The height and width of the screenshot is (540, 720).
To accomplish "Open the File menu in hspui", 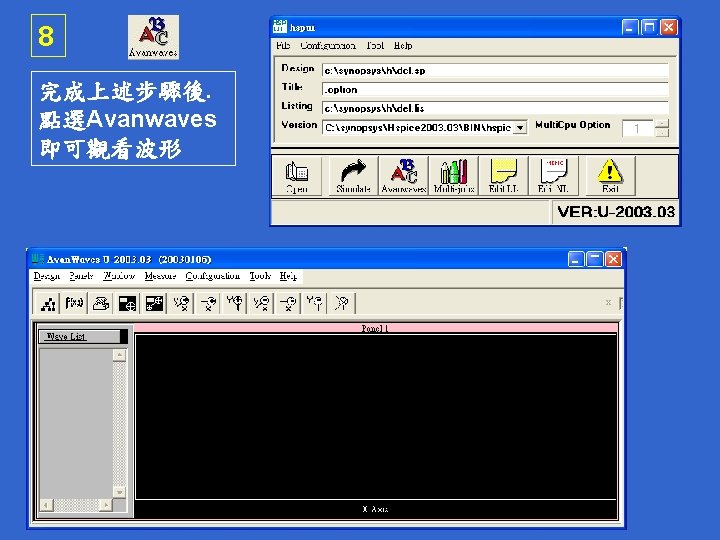I will point(283,45).
